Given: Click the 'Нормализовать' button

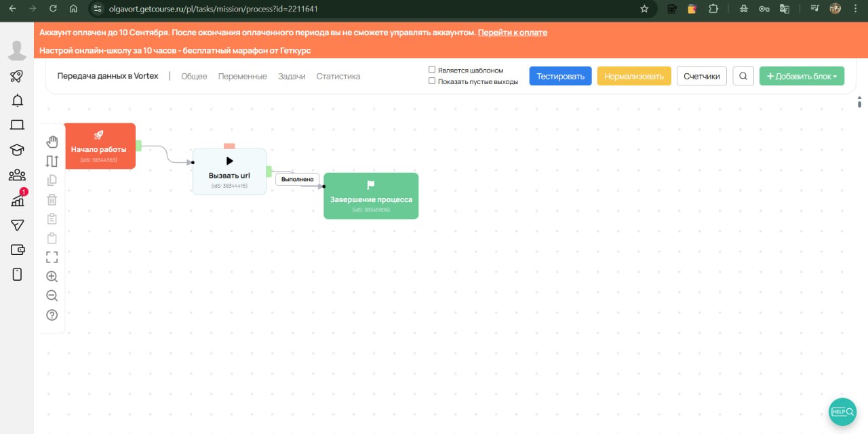Looking at the screenshot, I should 633,76.
